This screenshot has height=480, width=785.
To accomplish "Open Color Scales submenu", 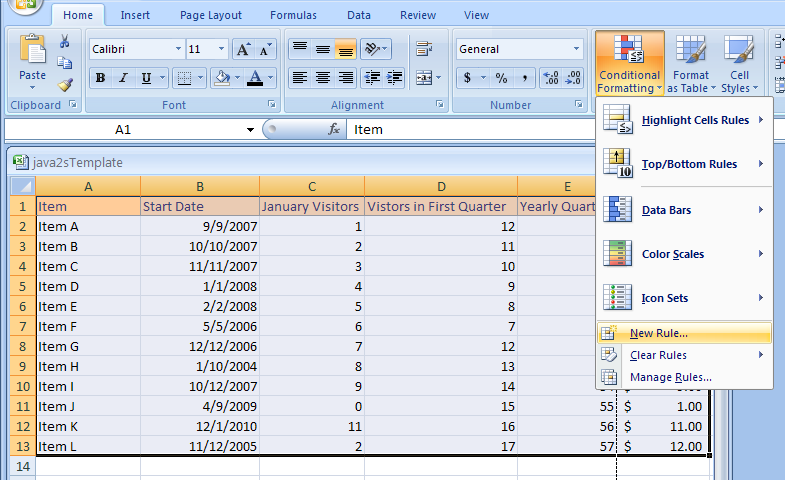I will (684, 254).
